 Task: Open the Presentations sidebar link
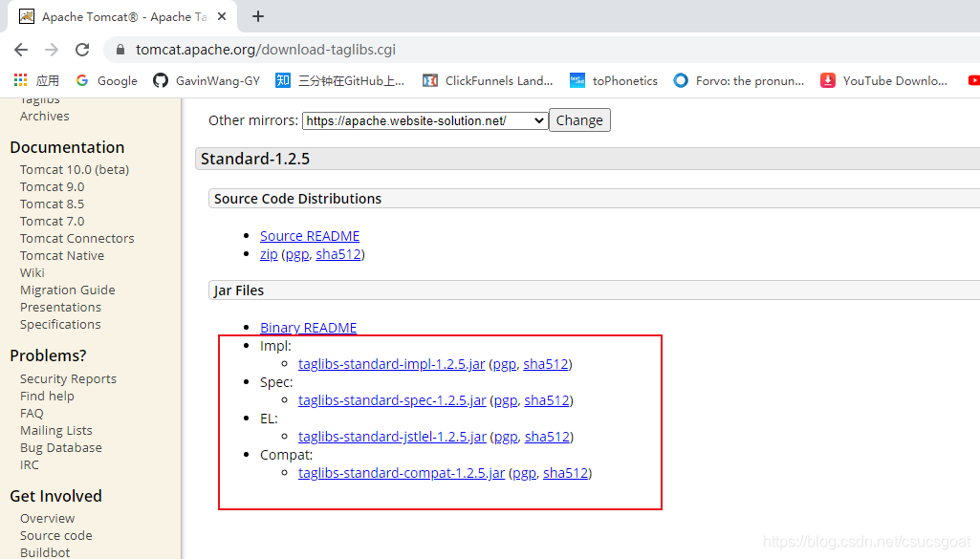[x=60, y=308]
